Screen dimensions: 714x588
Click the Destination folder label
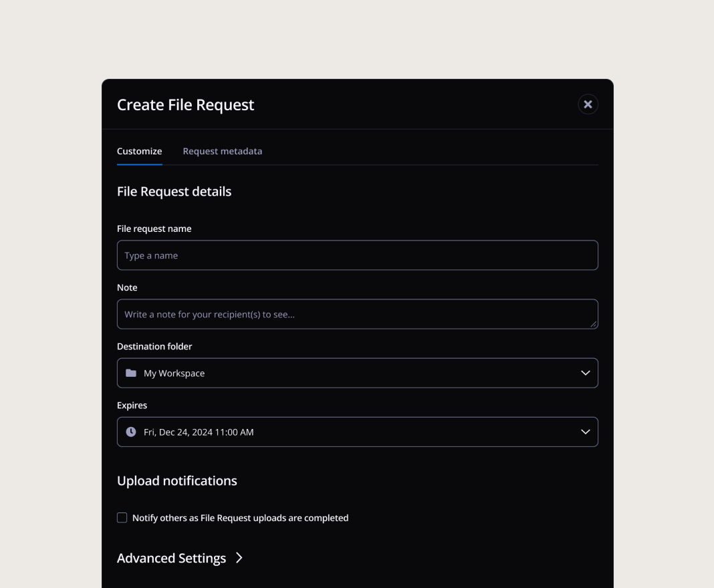pyautogui.click(x=154, y=346)
